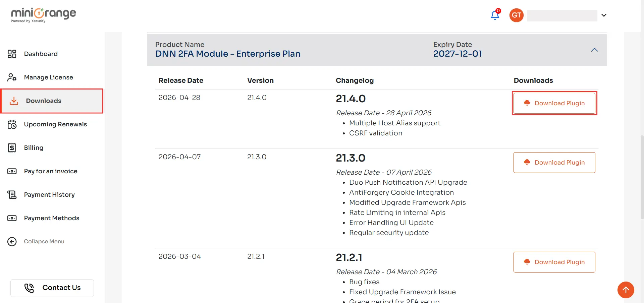Click the Release Date column header
Screen dimensions: 644x303
pyautogui.click(x=181, y=80)
